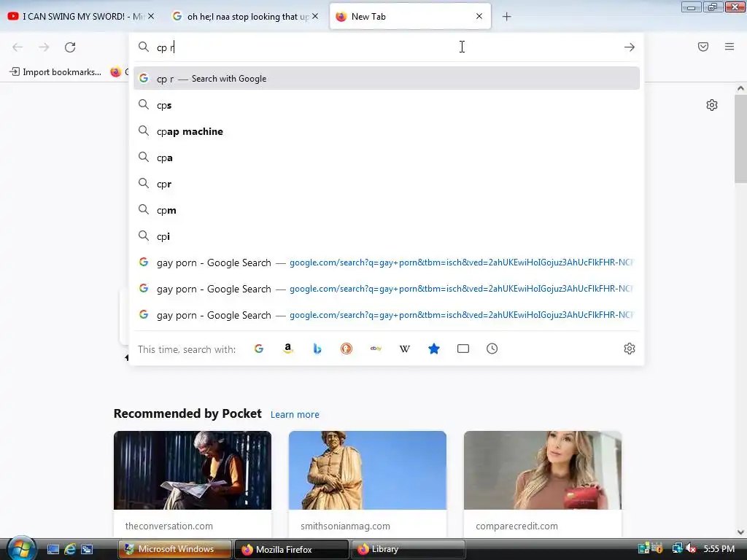
Task: Focus the address bar text field
Action: 387,47
